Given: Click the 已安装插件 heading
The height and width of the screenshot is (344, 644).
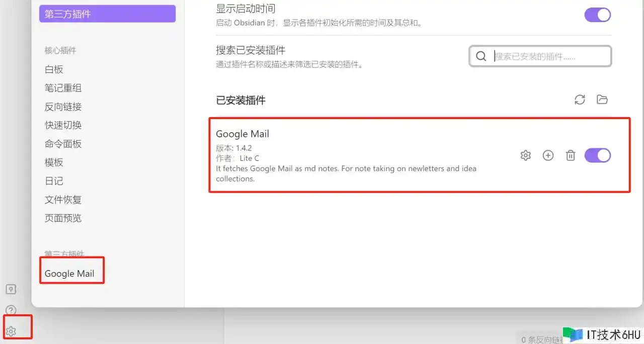Looking at the screenshot, I should [x=240, y=100].
